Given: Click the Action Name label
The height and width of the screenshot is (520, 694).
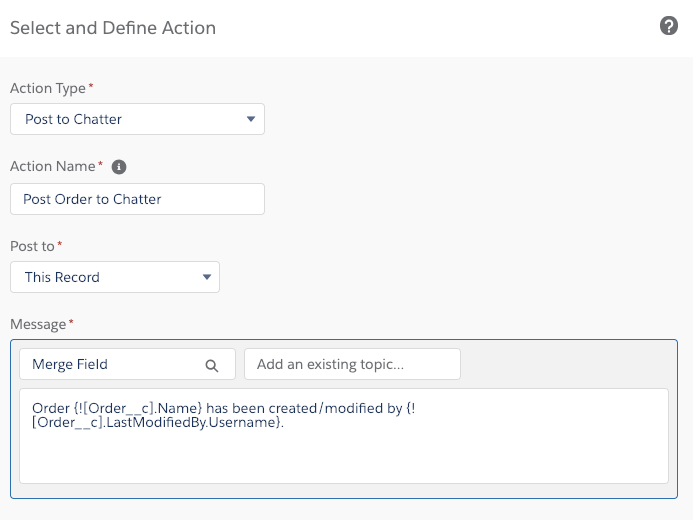Looking at the screenshot, I should pos(53,167).
